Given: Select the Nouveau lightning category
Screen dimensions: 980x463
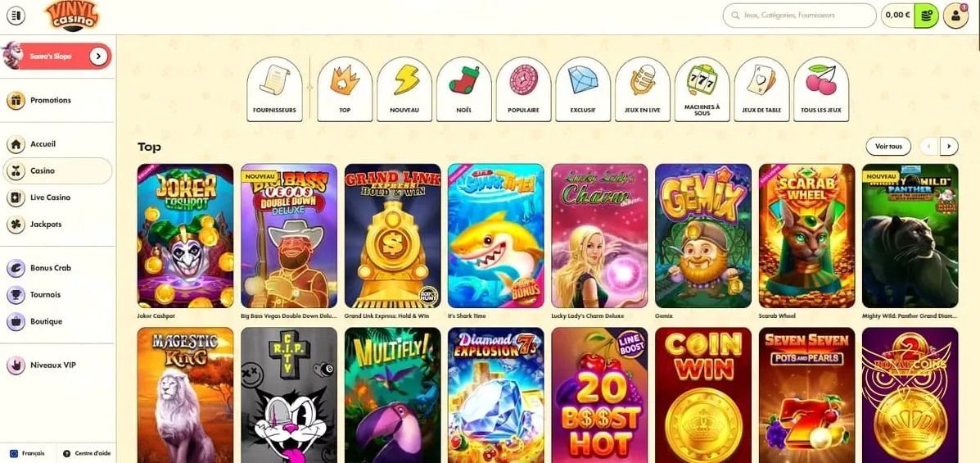Looking at the screenshot, I should (x=404, y=89).
